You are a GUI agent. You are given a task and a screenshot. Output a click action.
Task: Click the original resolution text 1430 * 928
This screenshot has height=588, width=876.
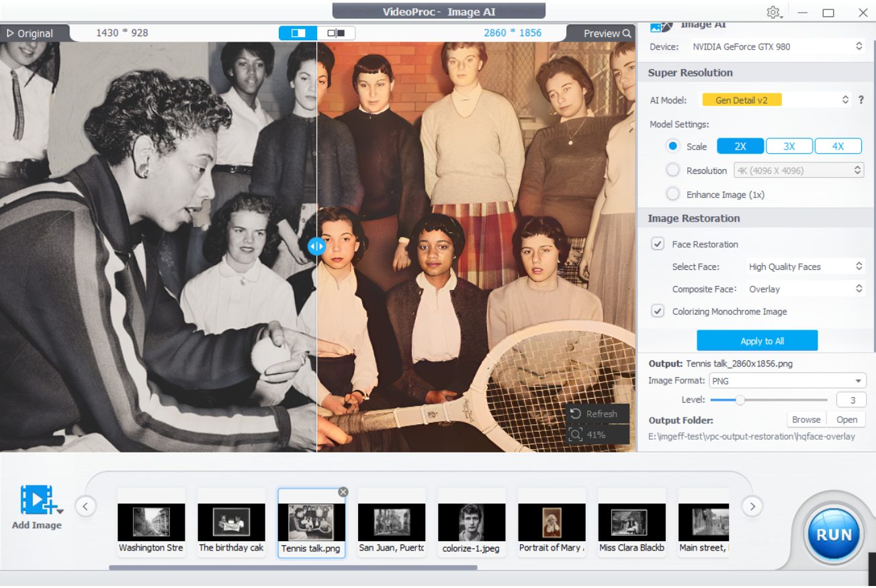(122, 33)
